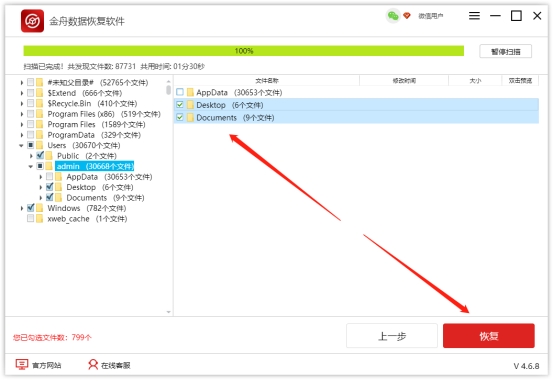The image size is (554, 381).
Task: Expand the Program Files tree node
Action: coord(22,124)
